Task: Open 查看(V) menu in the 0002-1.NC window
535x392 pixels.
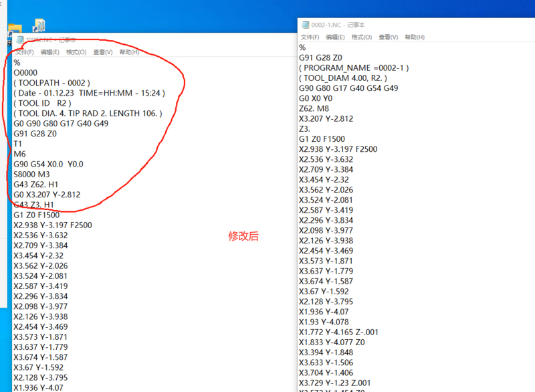Action: tap(389, 37)
